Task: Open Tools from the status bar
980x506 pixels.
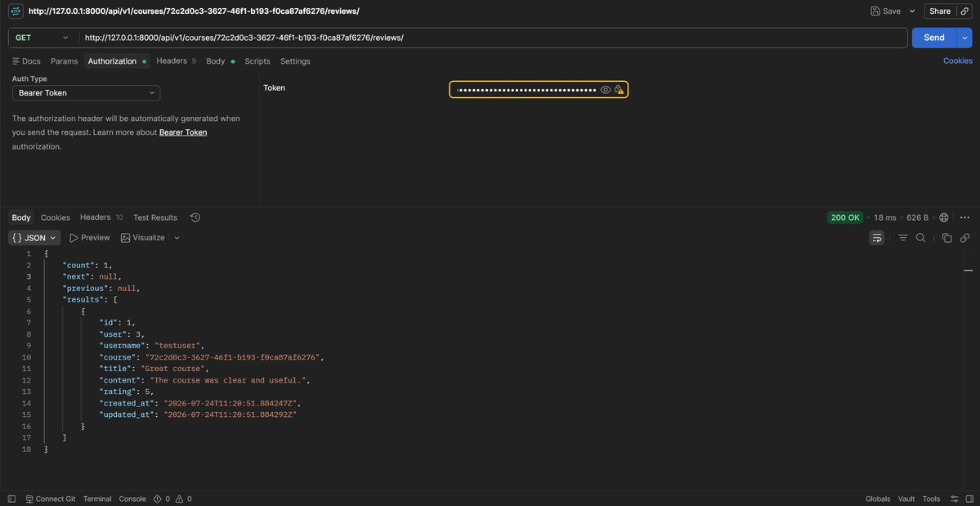Action: pos(931,499)
